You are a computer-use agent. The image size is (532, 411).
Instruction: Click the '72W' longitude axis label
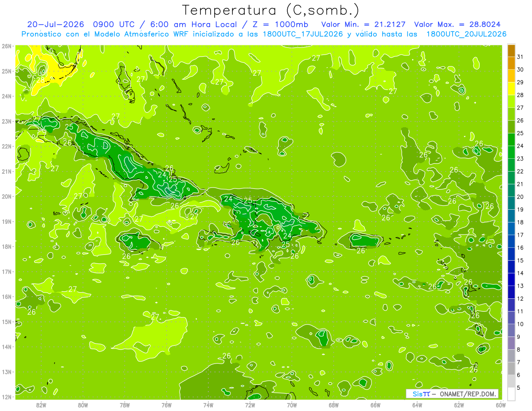250,404
